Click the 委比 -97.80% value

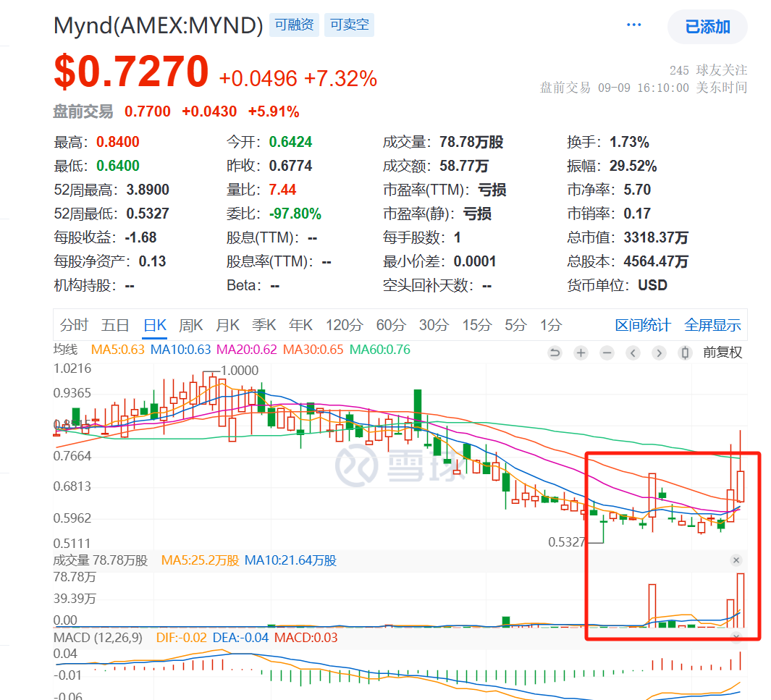pyautogui.click(x=295, y=214)
